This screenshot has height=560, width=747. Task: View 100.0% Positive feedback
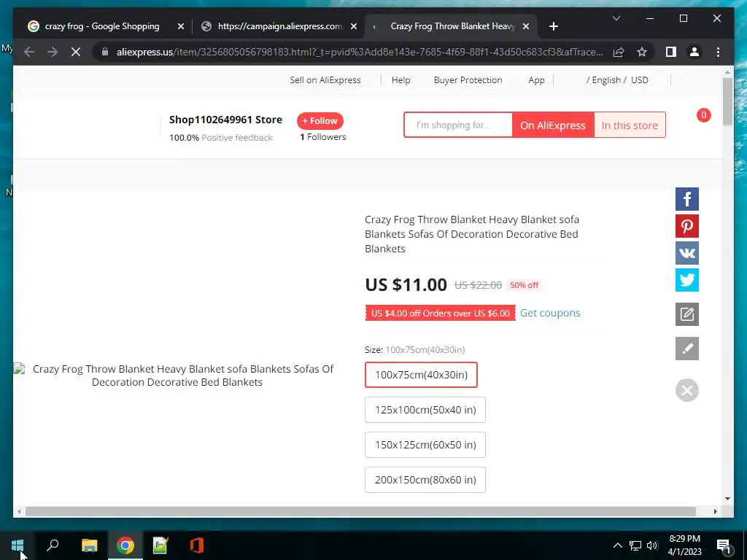coord(221,138)
